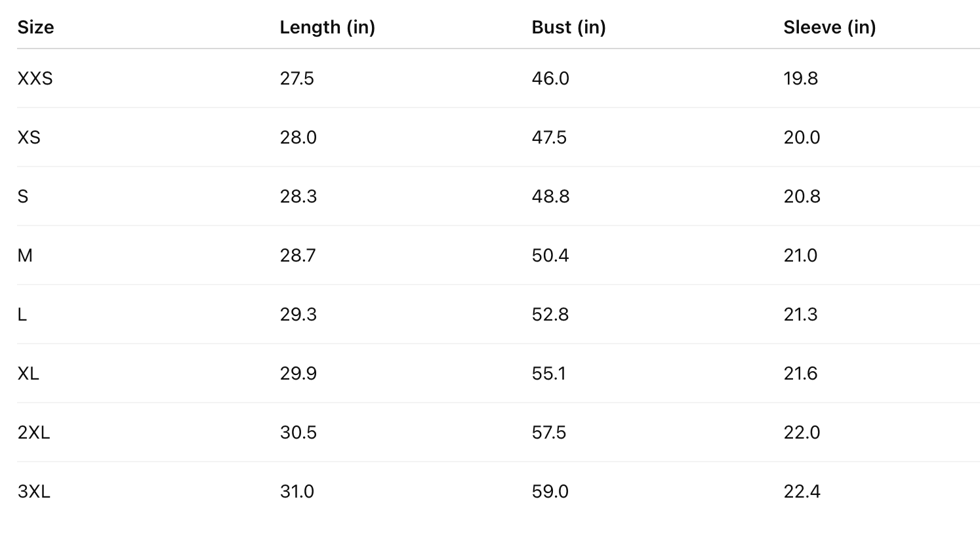980x535 pixels.
Task: Click the XS sleeve value 20.0
Action: (802, 138)
